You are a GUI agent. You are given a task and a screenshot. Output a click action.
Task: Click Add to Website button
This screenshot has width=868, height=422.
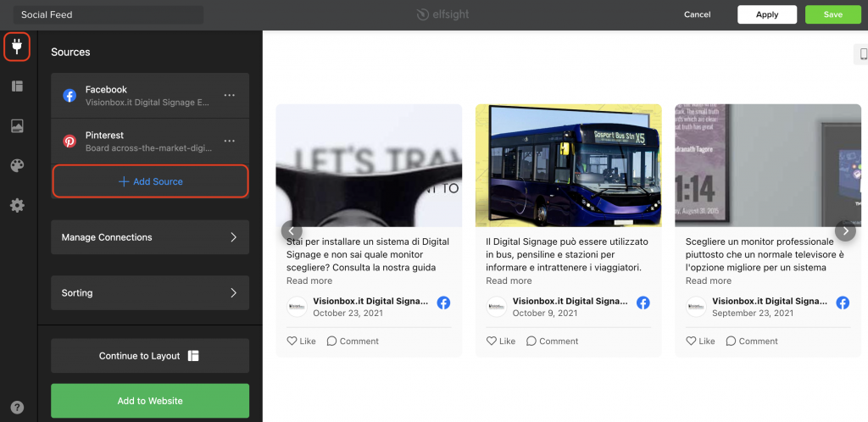click(x=150, y=401)
